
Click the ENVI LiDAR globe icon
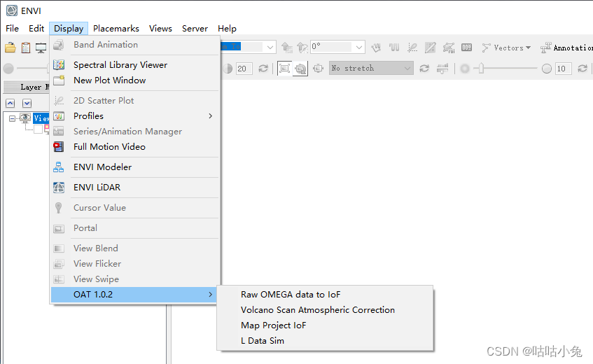pos(59,188)
